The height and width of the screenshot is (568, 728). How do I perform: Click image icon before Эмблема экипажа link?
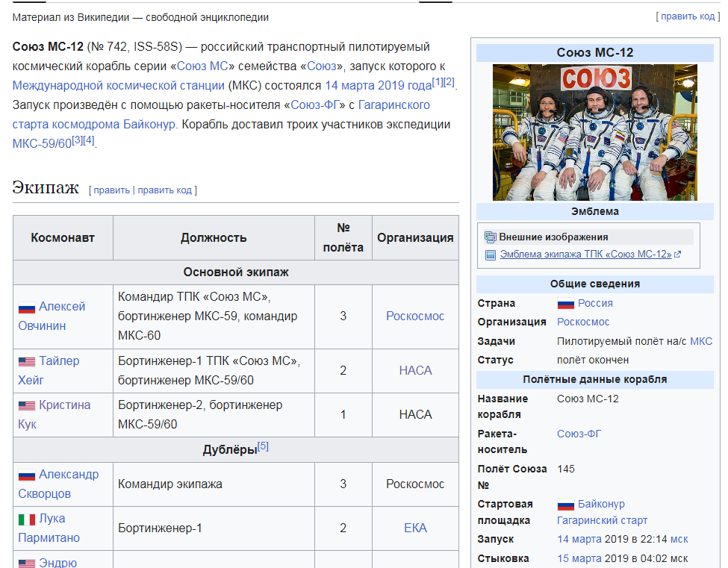(x=491, y=255)
